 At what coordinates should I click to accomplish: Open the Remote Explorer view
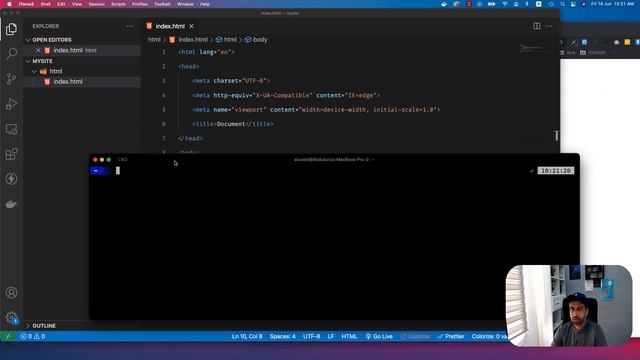tap(11, 129)
